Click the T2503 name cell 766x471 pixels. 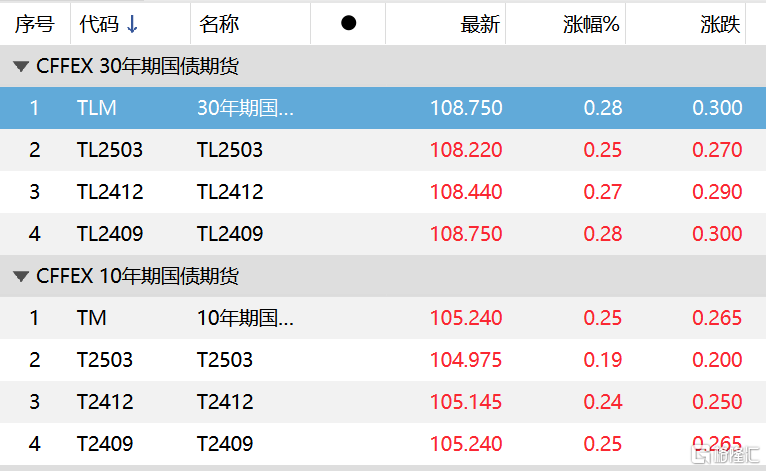point(225,360)
